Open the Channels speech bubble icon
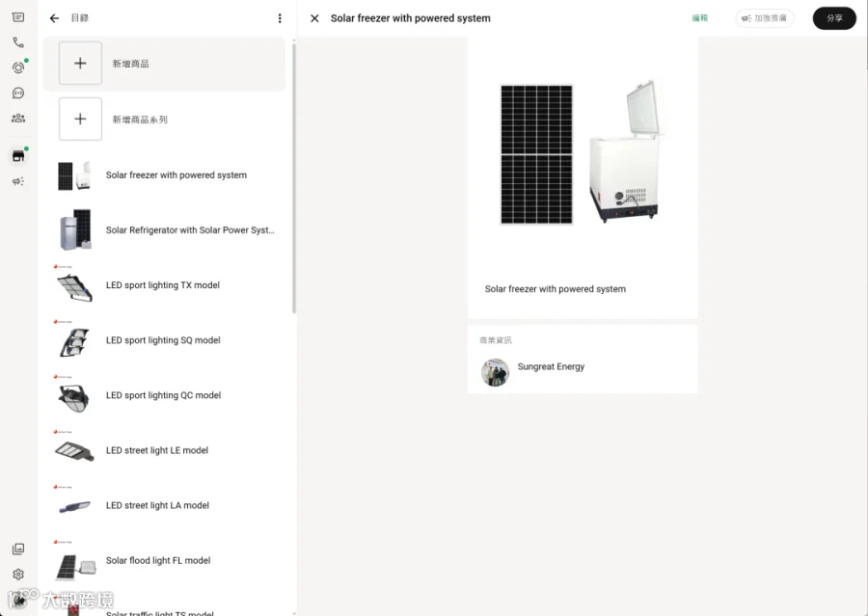The height and width of the screenshot is (616, 868). tap(18, 93)
